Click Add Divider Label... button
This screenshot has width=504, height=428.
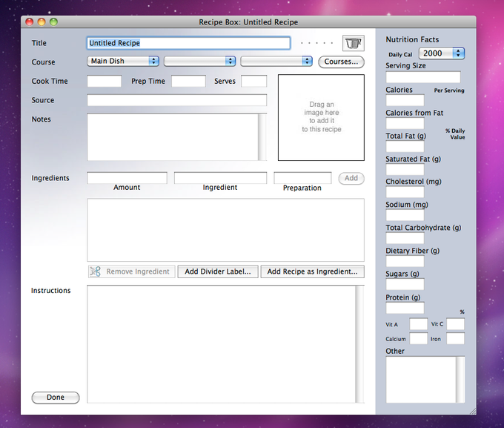[218, 271]
